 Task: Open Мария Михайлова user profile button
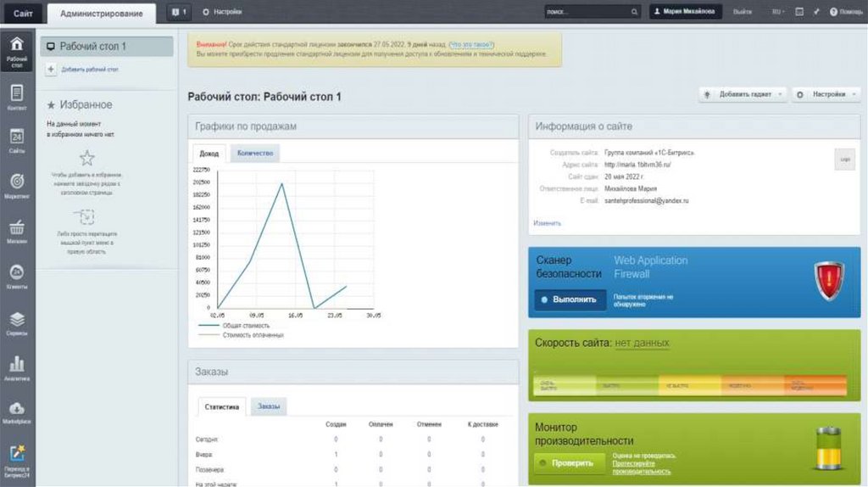click(685, 11)
